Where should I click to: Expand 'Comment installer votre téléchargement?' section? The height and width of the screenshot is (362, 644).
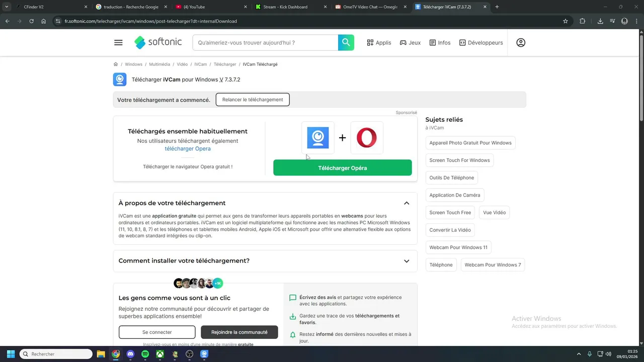(407, 261)
